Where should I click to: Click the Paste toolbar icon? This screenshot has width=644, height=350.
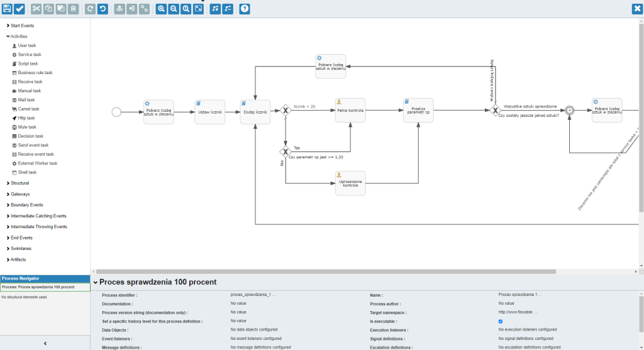[x=61, y=9]
